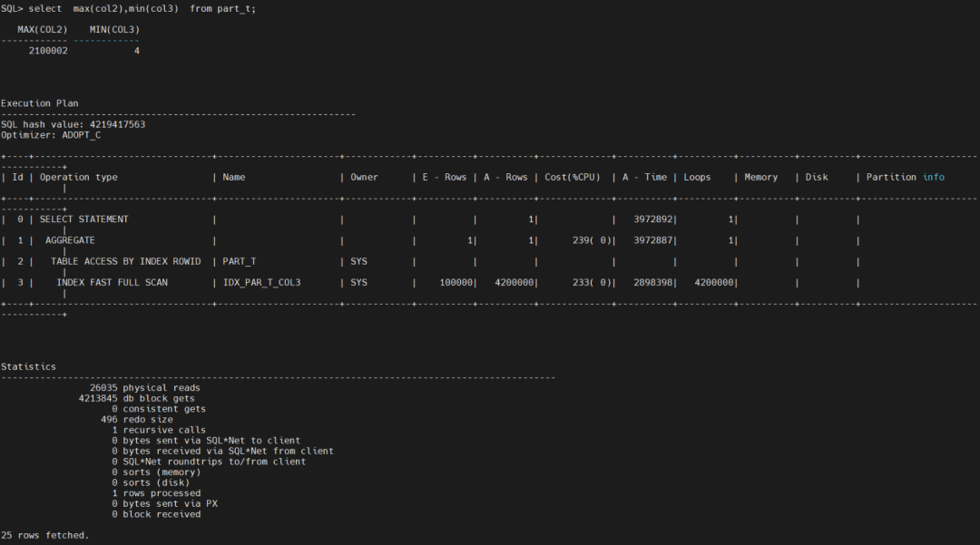Click 'bytes sent via SQL*Net to client' line
The height and width of the screenshot is (545, 980).
[x=206, y=441]
